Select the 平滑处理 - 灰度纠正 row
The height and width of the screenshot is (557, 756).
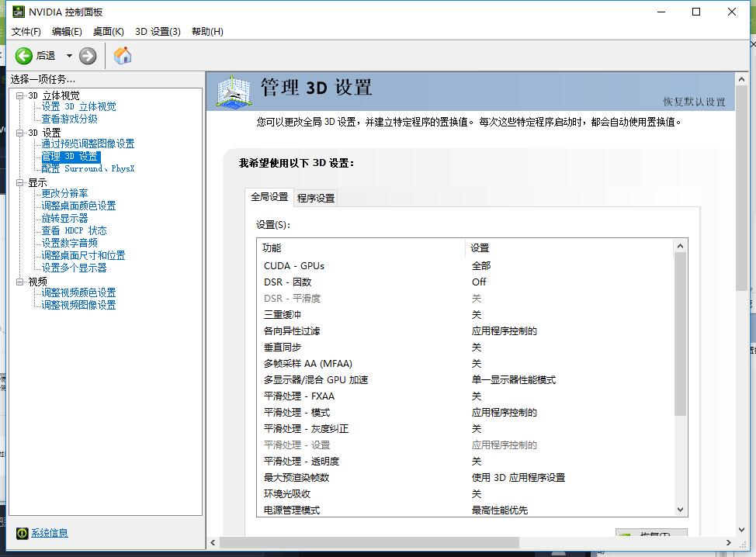(x=465, y=429)
